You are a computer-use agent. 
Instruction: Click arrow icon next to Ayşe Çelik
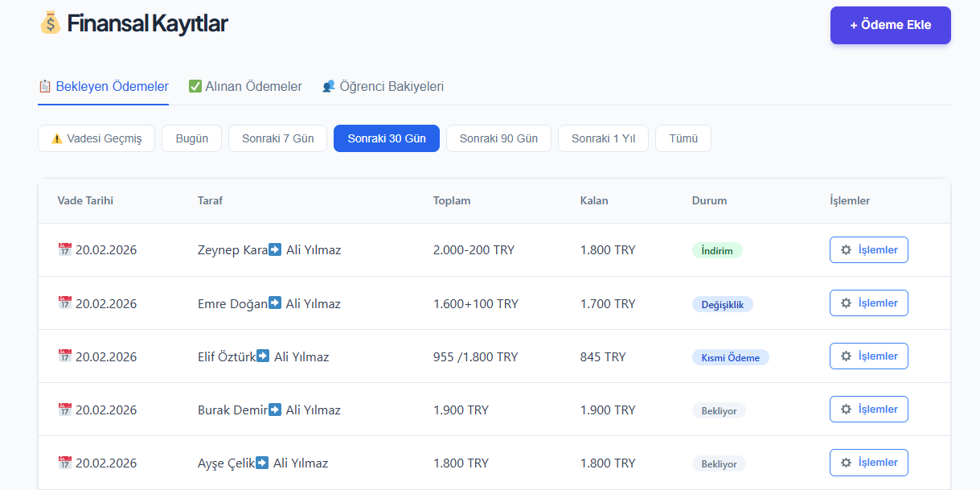pyautogui.click(x=262, y=463)
